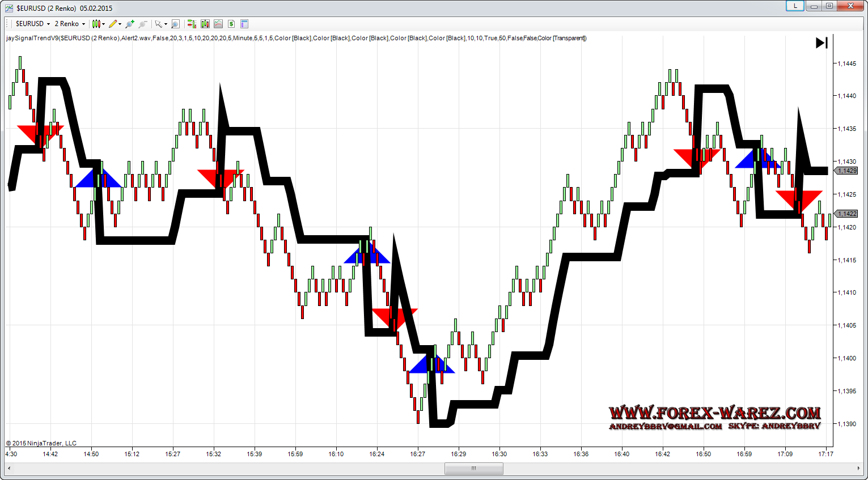This screenshot has height=480, width=868.
Task: Open the chart Properties icon
Action: coord(244,24)
